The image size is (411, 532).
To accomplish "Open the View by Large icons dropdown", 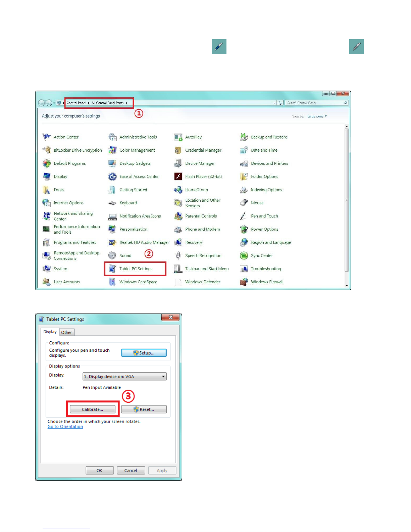I will pos(317,116).
